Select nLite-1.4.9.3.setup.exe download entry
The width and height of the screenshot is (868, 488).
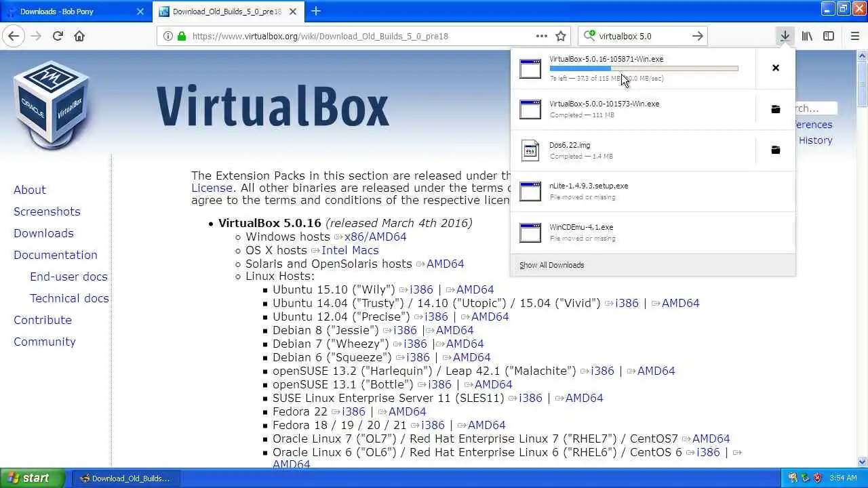[652, 191]
